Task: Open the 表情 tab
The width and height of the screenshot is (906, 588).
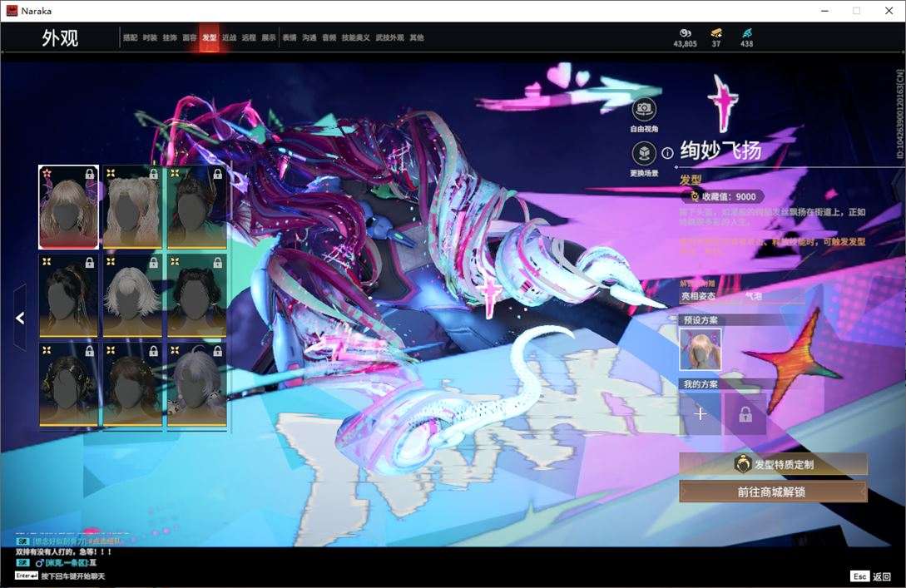Action: pyautogui.click(x=290, y=37)
